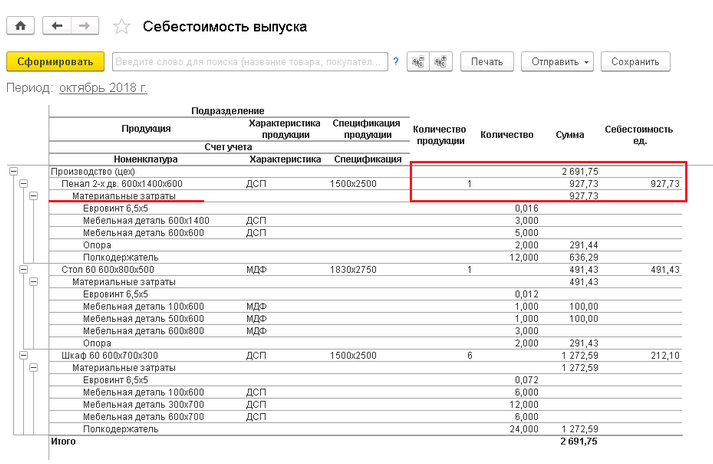Open the Отправить dropdown menu
This screenshot has height=464, width=713.
[x=557, y=62]
